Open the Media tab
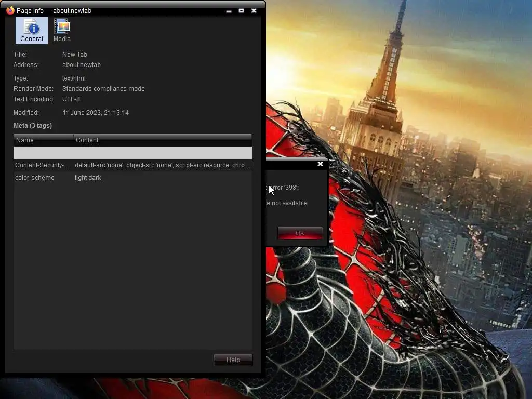 tap(62, 30)
